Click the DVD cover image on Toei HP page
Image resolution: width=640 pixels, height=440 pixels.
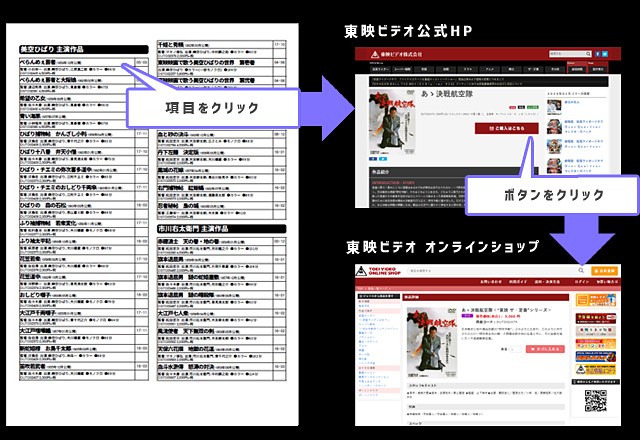coord(392,122)
